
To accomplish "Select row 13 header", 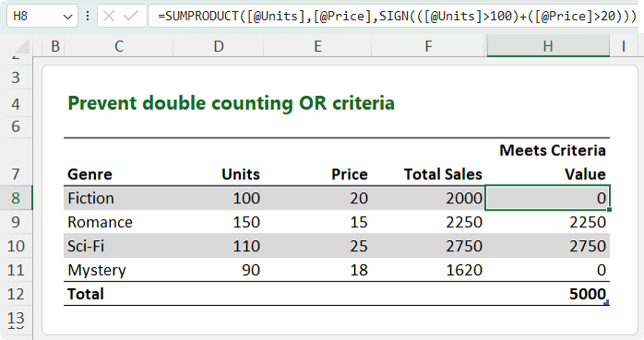I will [16, 318].
